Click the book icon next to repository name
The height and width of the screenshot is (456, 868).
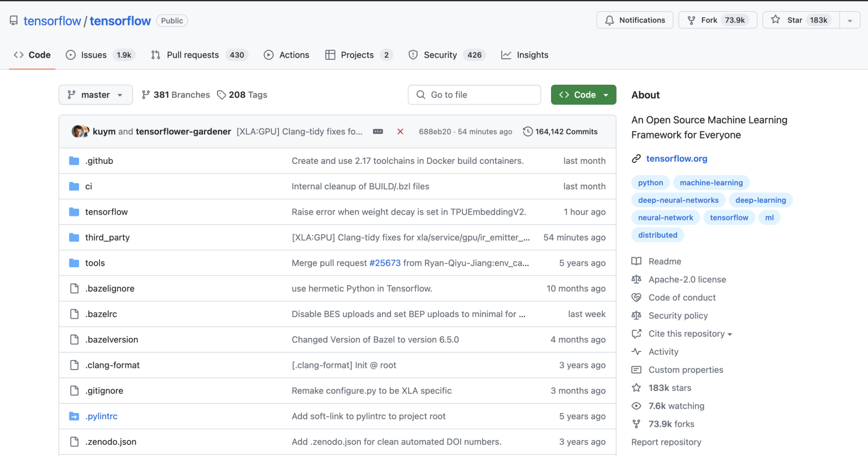(x=14, y=20)
